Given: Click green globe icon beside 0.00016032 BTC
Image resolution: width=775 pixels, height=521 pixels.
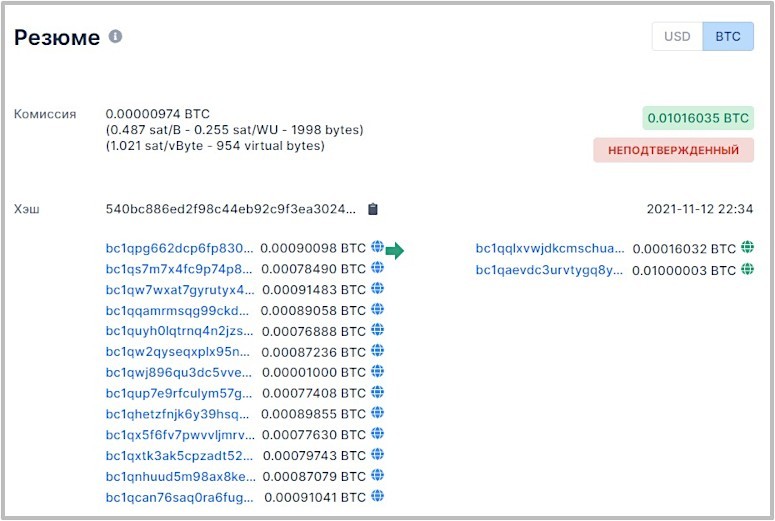Looking at the screenshot, I should pos(747,247).
